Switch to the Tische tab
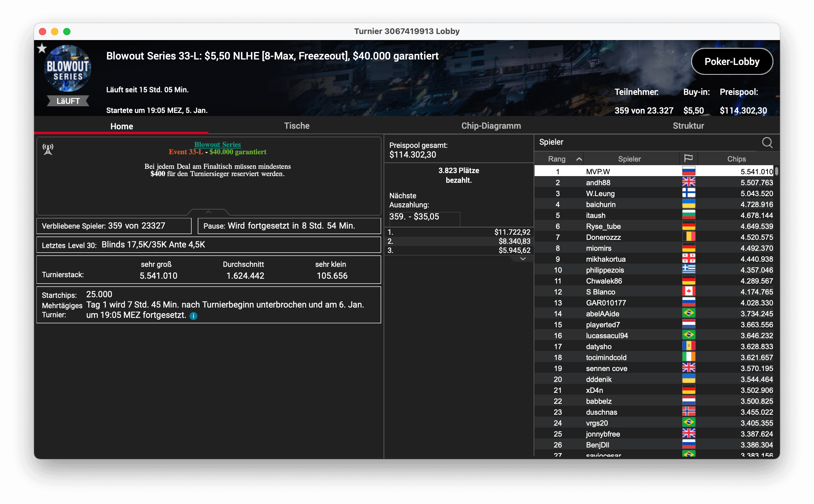Image resolution: width=814 pixels, height=504 pixels. click(x=296, y=126)
